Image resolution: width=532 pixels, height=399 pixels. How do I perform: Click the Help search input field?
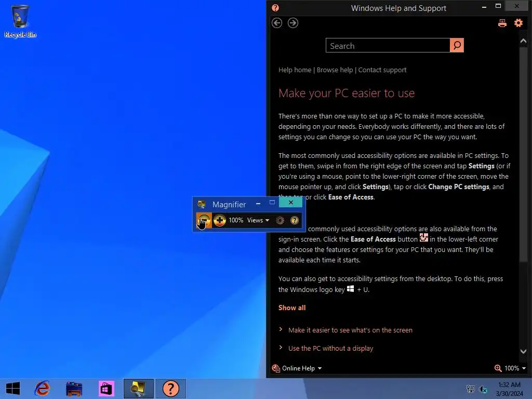pos(388,46)
